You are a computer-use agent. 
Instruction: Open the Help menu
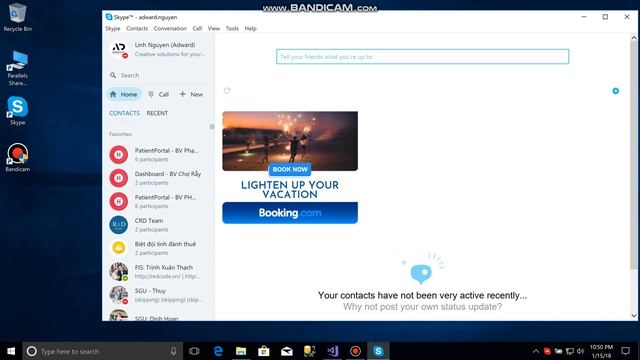click(251, 29)
